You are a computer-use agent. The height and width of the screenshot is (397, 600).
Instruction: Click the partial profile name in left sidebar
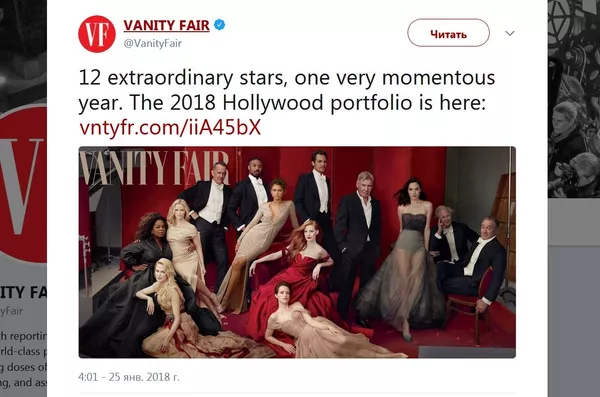pyautogui.click(x=23, y=292)
